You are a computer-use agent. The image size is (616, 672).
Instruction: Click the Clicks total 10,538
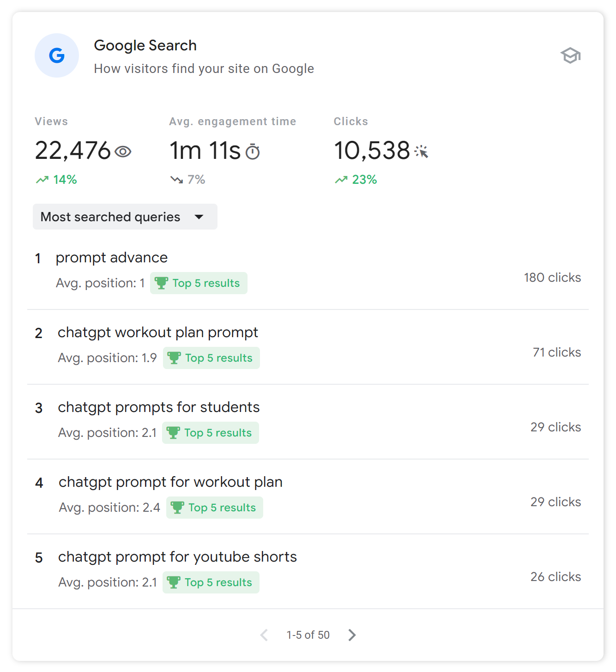pyautogui.click(x=372, y=151)
